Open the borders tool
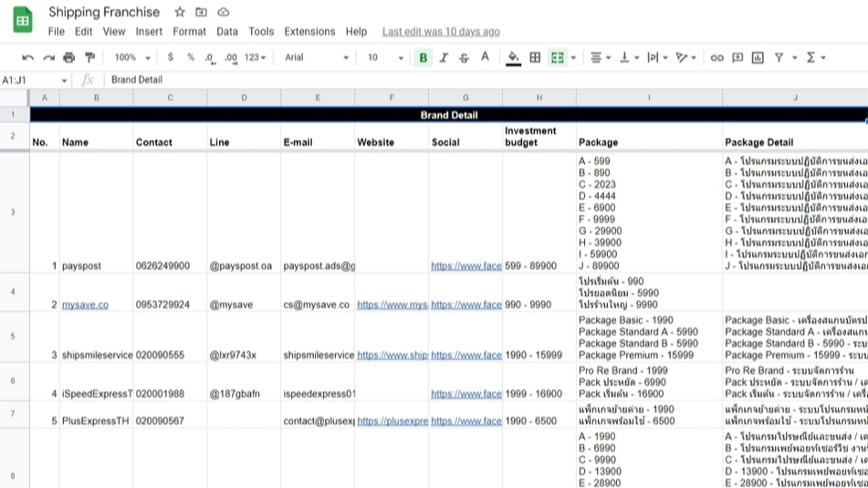 535,57
